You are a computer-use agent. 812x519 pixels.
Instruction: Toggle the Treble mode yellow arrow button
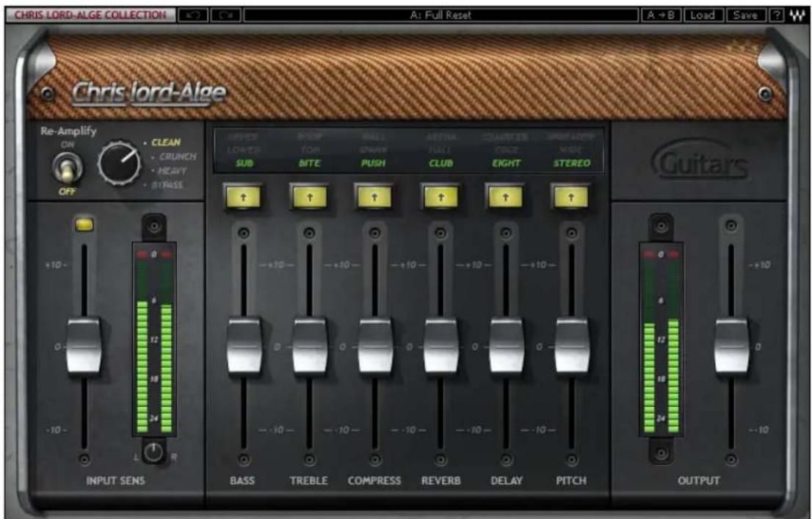click(309, 197)
